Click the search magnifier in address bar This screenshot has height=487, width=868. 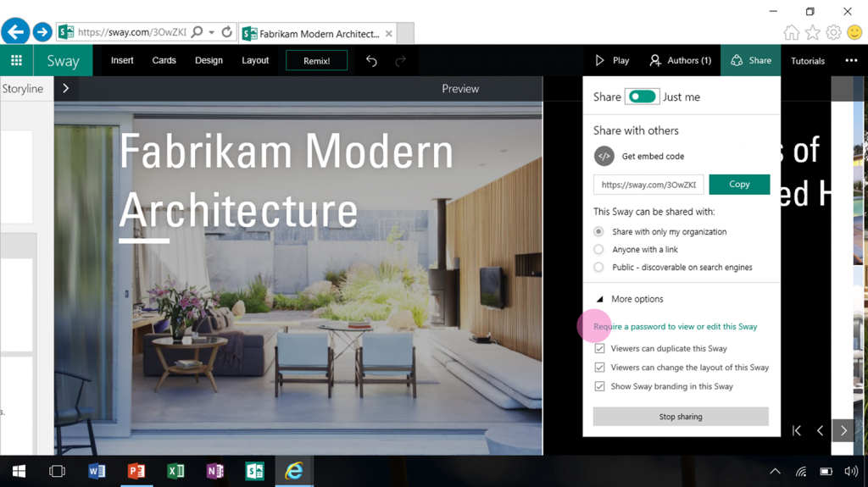coord(197,32)
